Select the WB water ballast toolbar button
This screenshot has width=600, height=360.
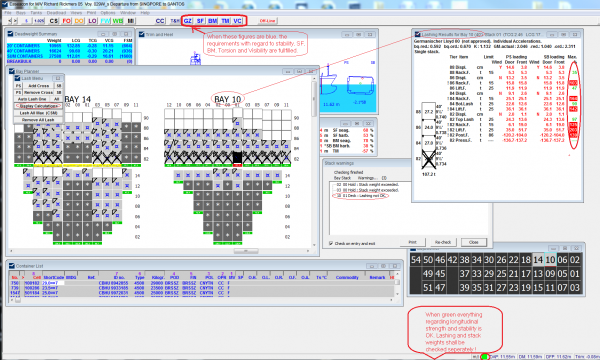click(117, 21)
